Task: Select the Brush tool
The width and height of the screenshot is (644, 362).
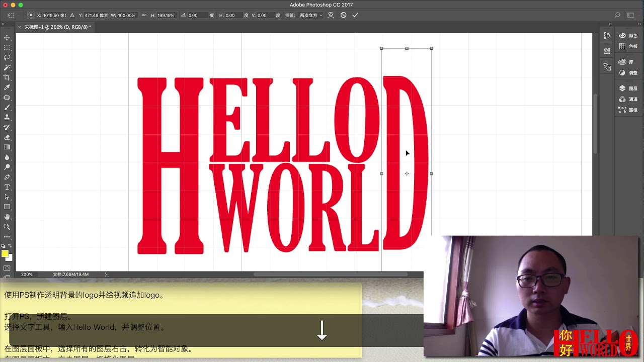Action: coord(7,107)
